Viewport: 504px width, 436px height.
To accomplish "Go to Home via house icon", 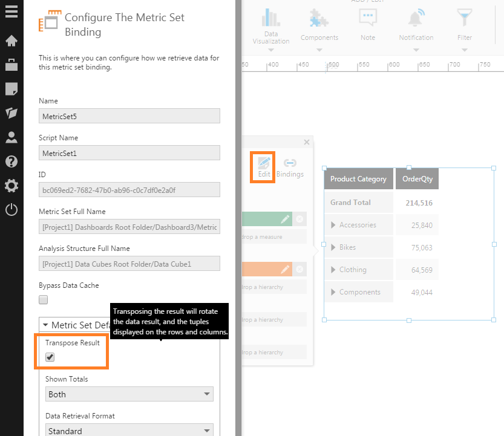I will [x=11, y=41].
